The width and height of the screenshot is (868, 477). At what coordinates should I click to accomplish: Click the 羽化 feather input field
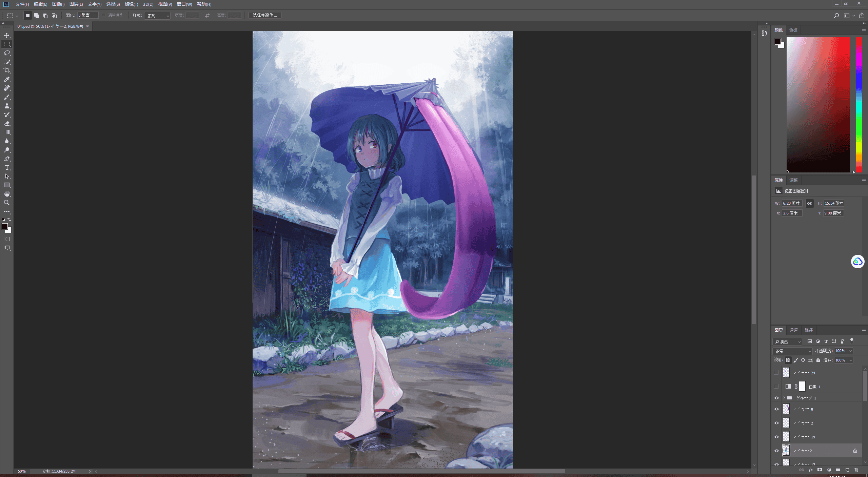coord(88,15)
